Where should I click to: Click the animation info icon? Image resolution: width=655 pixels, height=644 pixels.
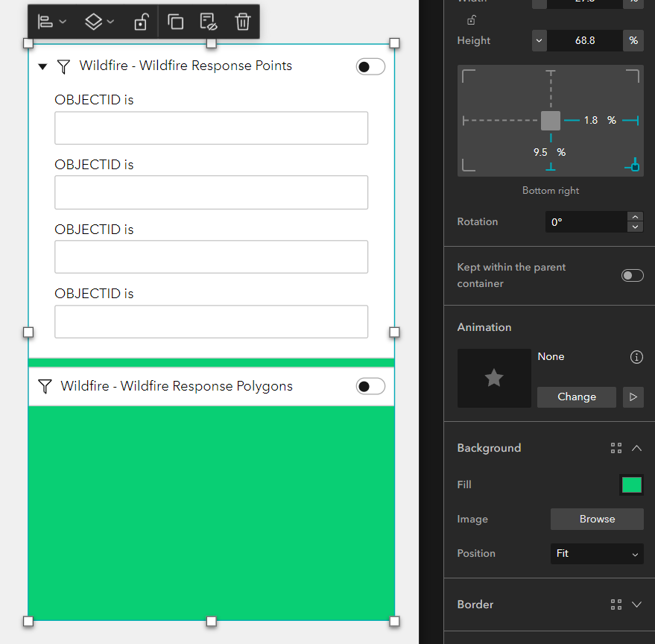(x=636, y=357)
